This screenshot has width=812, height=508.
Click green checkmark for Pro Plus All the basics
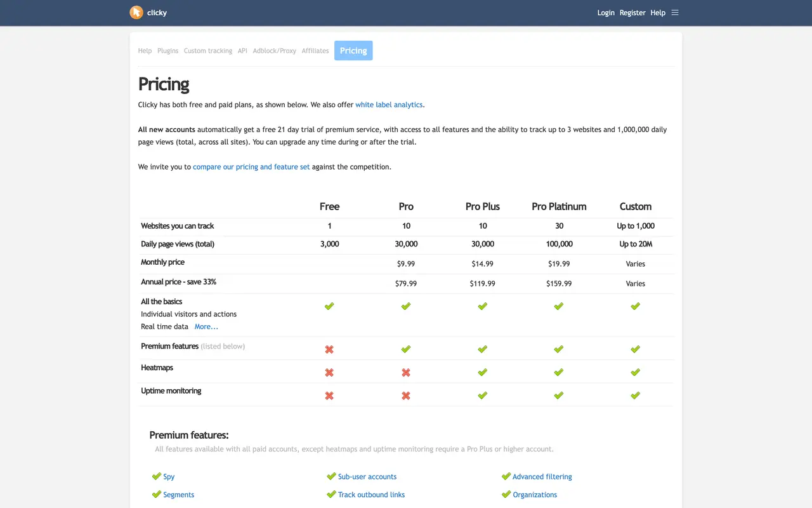tap(483, 306)
